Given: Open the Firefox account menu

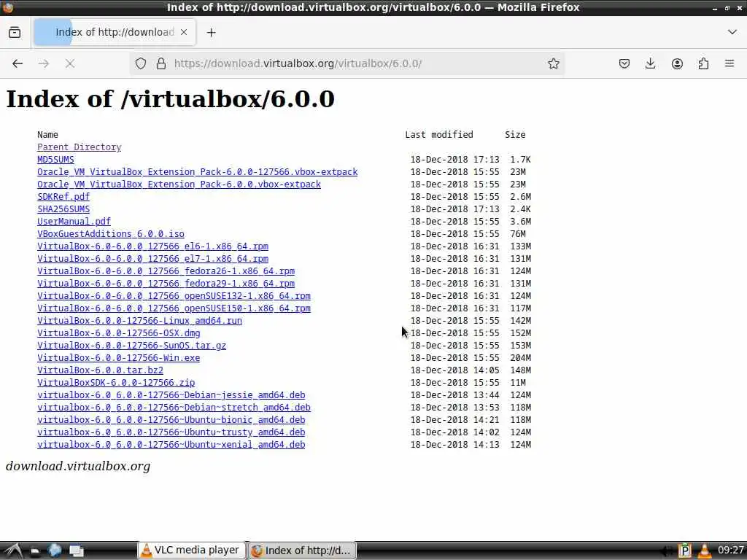Looking at the screenshot, I should coord(677,63).
